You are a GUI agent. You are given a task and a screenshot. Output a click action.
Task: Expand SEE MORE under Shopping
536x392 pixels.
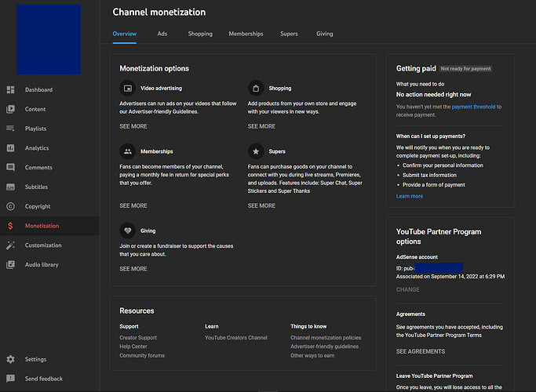pos(261,126)
